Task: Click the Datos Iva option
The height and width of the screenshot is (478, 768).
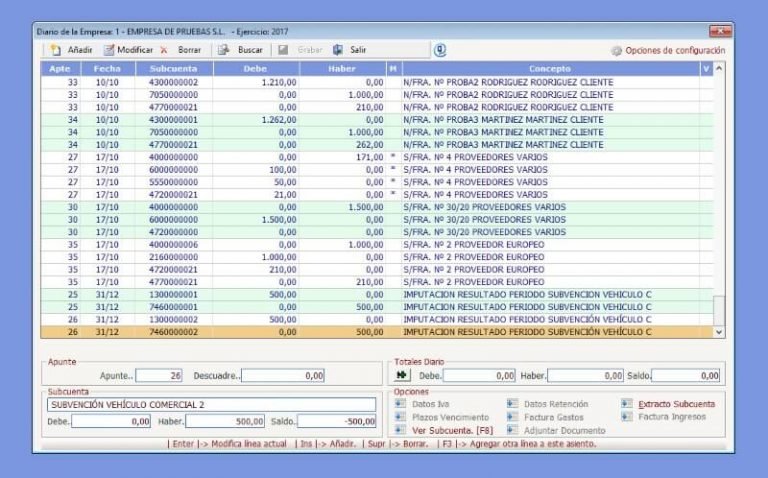Action: (x=432, y=404)
